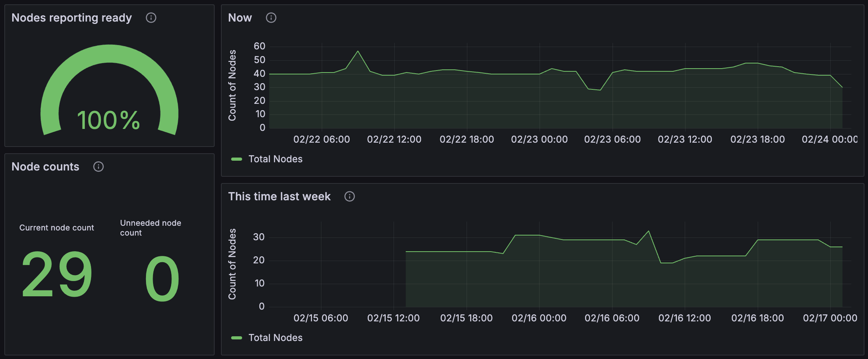
Task: Click 02/22 12:00 axis label
Action: [394, 140]
